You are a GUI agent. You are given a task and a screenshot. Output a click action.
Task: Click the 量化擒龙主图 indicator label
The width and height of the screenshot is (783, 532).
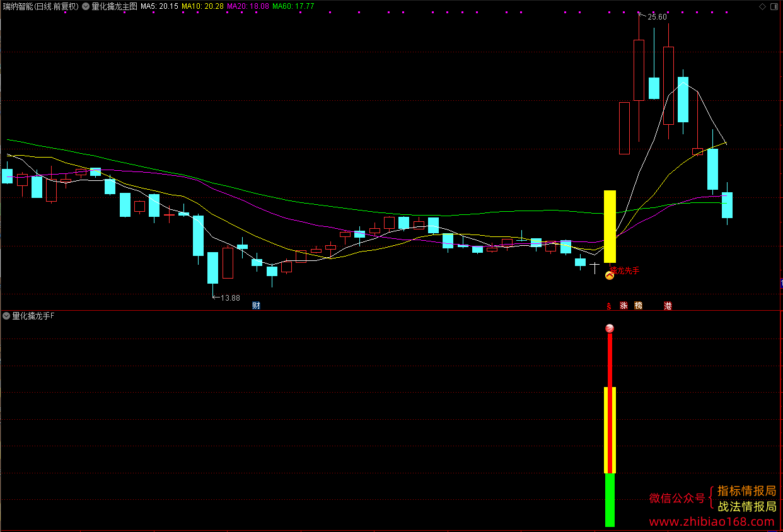coord(114,6)
